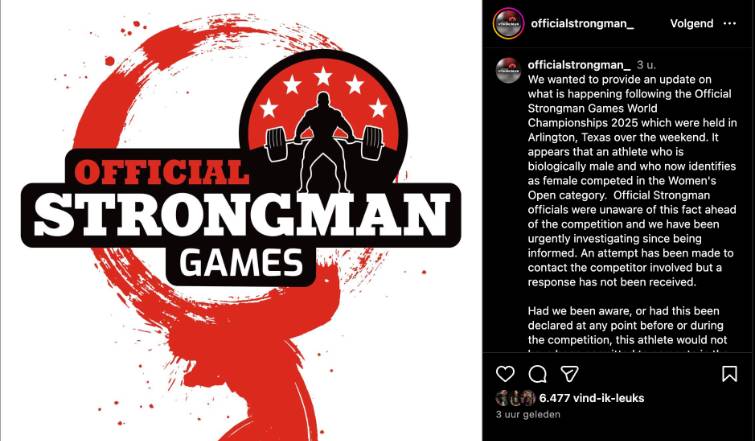Click officialstrongman_ username in the post header
This screenshot has height=441, width=755.
tap(582, 24)
